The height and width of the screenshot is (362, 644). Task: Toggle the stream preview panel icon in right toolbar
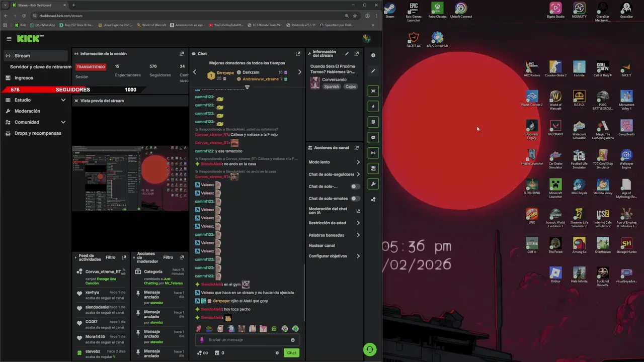point(373,91)
